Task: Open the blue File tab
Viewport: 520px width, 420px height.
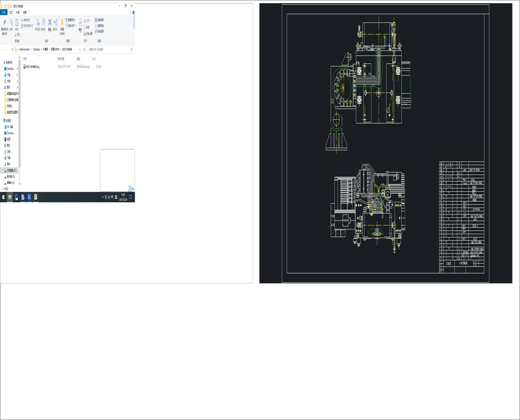Action: pyautogui.click(x=4, y=12)
